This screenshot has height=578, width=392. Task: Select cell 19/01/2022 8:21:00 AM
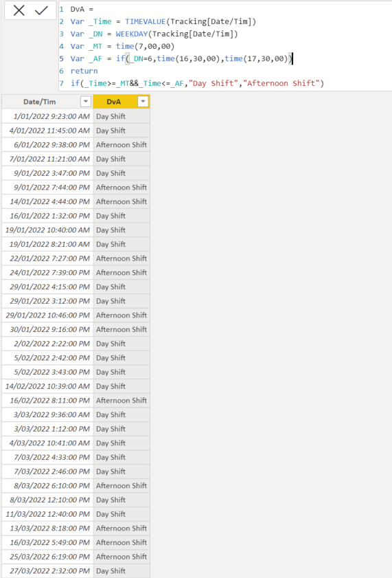tap(47, 244)
